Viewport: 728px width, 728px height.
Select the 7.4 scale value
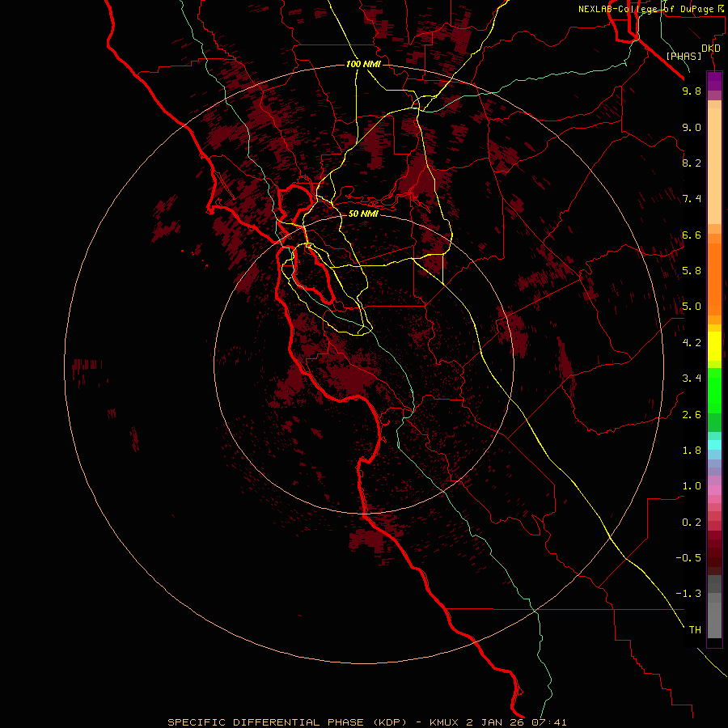[x=692, y=199]
